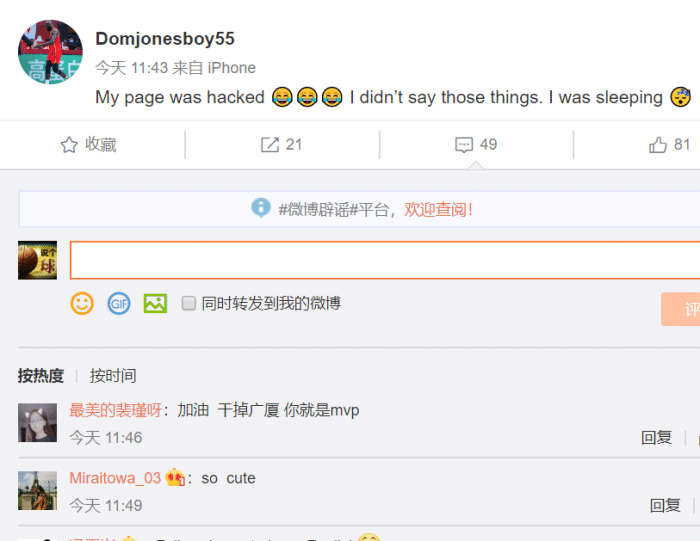Click the blue info icon in notice banner
Screen dimensions: 700x541
(x=261, y=208)
